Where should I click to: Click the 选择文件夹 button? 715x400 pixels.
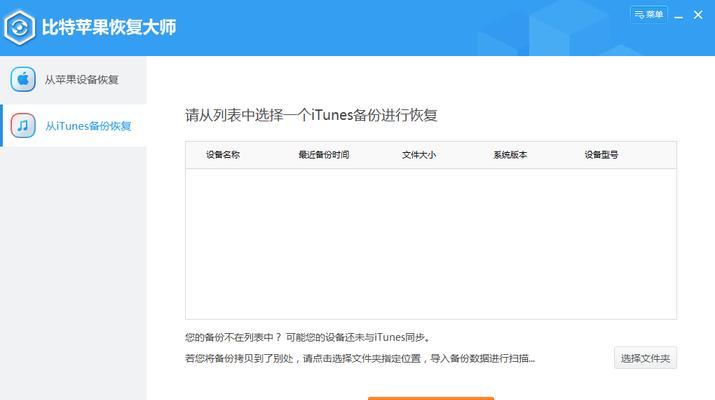[645, 358]
